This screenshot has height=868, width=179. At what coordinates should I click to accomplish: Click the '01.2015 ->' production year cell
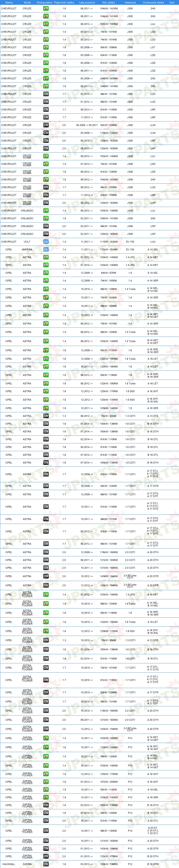tap(87, 856)
